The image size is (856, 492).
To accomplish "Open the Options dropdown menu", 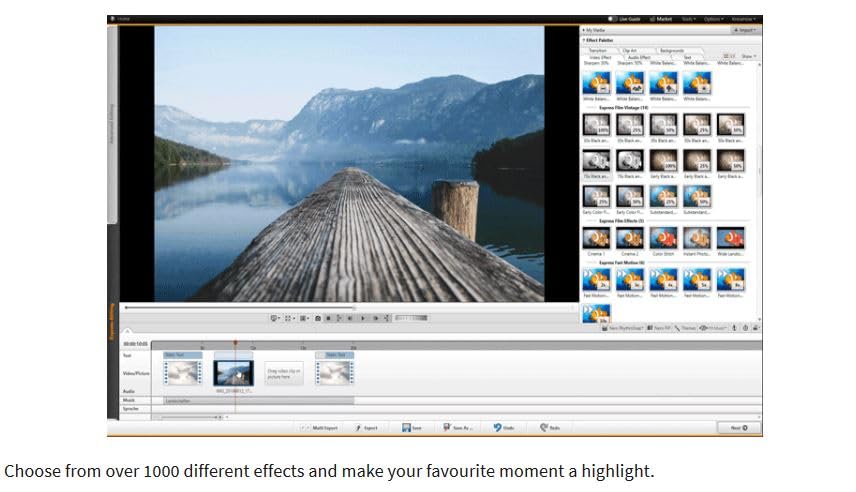I will pyautogui.click(x=713, y=19).
